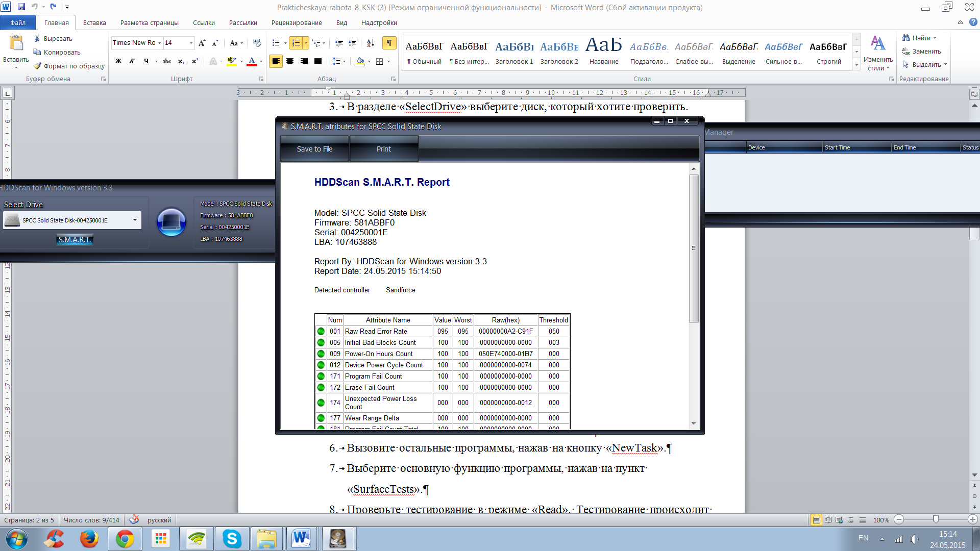This screenshot has width=980, height=551.
Task: Click zoom out minus button
Action: (x=899, y=519)
